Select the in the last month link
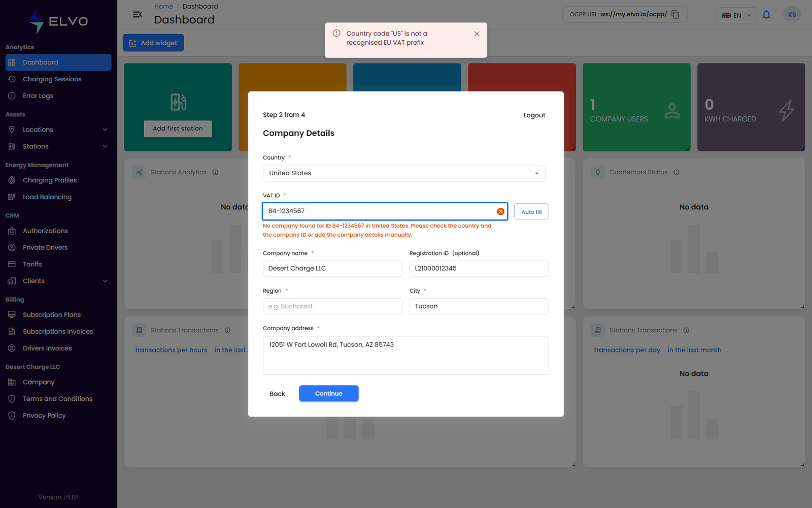 694,350
